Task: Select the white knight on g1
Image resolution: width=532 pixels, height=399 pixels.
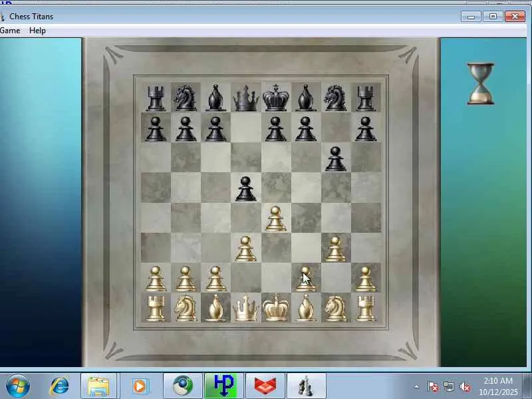Action: tap(336, 309)
